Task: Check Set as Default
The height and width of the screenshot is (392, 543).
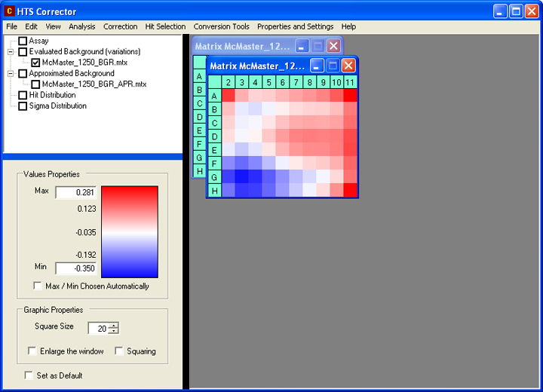Action: 29,375
